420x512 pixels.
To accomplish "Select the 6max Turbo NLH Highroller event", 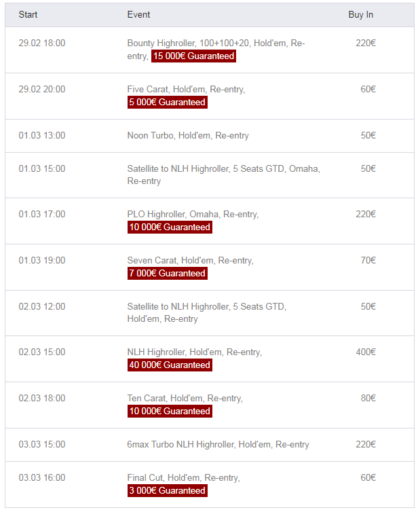I will pos(218,445).
